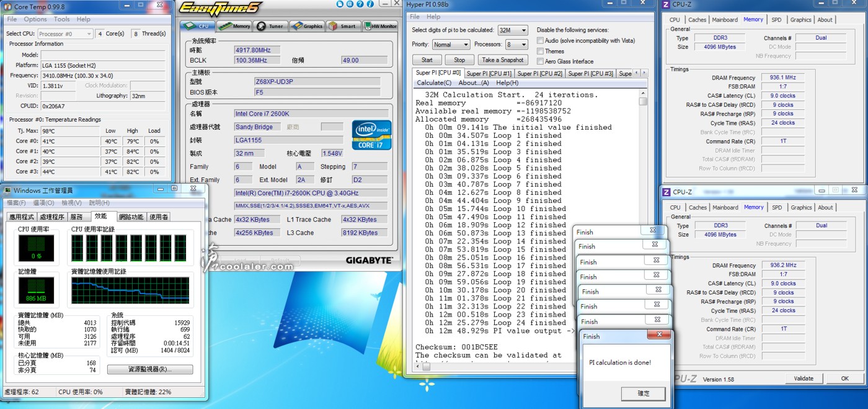Select the EasyTune6 CPU tab

point(197,26)
